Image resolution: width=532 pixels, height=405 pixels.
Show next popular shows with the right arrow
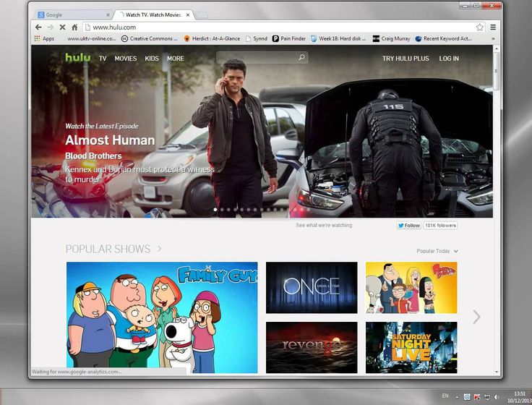tap(476, 317)
